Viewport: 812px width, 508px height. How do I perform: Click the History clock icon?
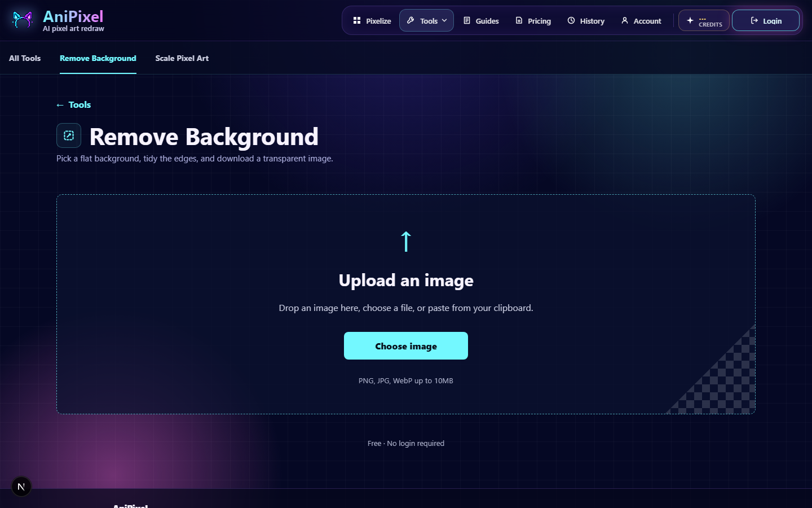pyautogui.click(x=571, y=20)
